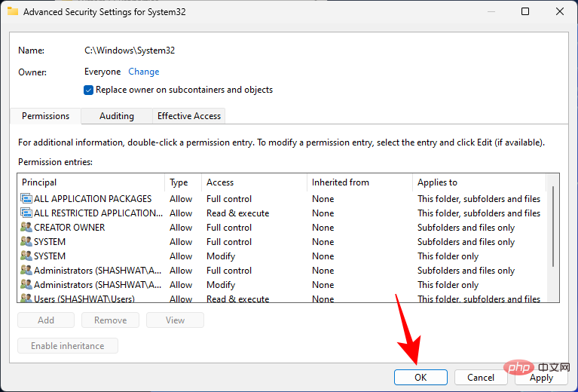Switch to the Auditing tab
The width and height of the screenshot is (578, 392).
pos(117,116)
